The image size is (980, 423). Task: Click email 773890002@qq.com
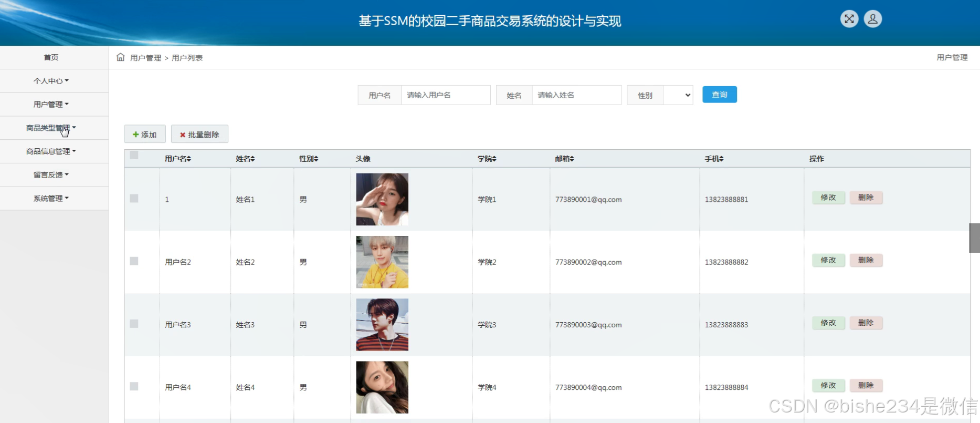tap(588, 262)
